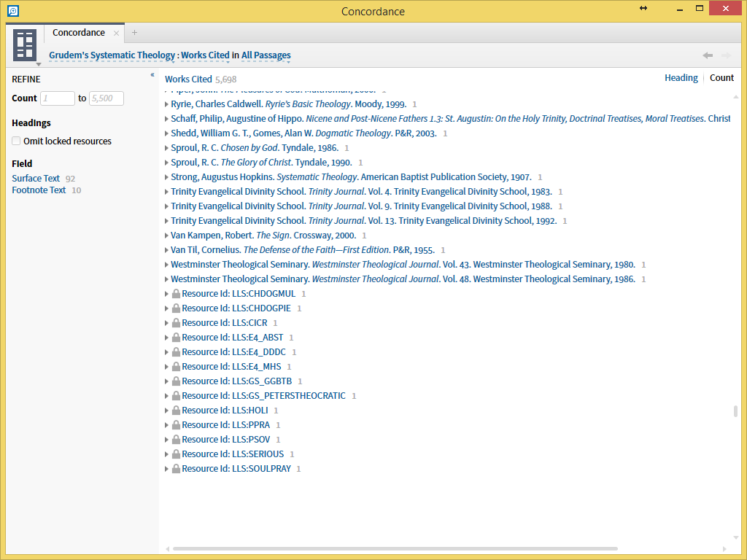The height and width of the screenshot is (560, 747).
Task: Click the Works Cited results heading
Action: pyautogui.click(x=188, y=79)
